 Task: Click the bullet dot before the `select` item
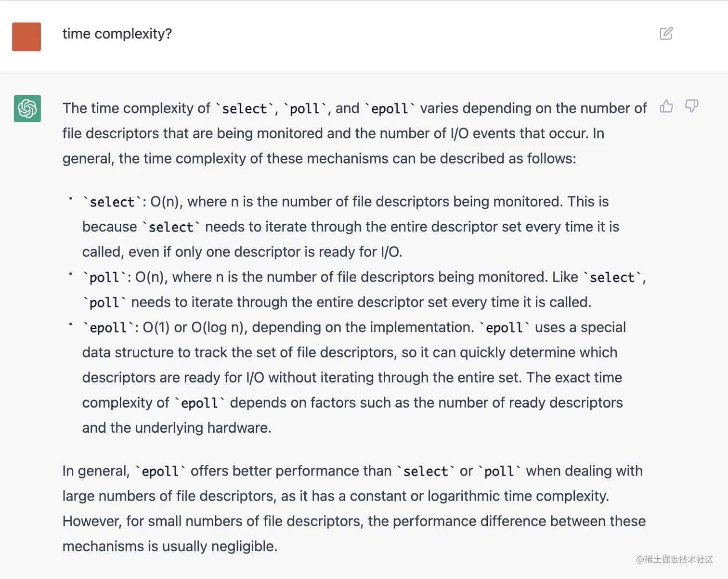(x=70, y=198)
